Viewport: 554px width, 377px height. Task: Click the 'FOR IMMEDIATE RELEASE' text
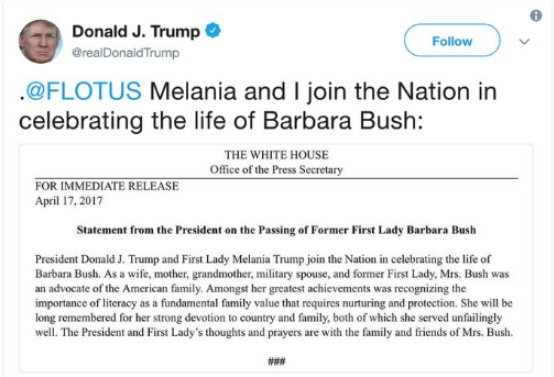107,186
